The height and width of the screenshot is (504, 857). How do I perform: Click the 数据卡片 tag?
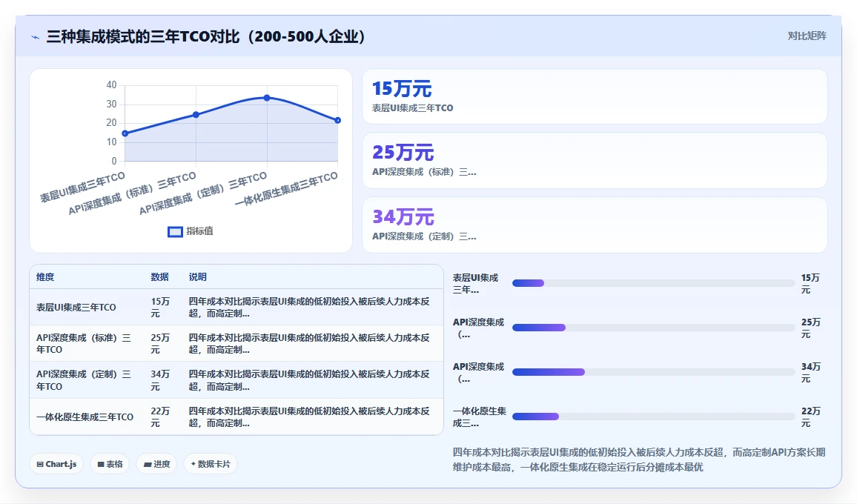click(211, 464)
